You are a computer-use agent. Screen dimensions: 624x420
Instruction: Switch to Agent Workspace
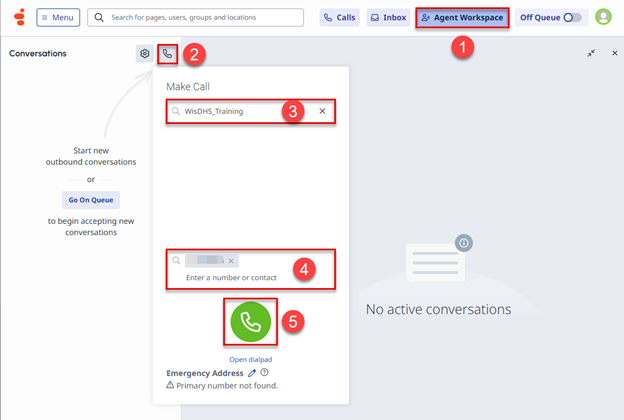tap(462, 18)
